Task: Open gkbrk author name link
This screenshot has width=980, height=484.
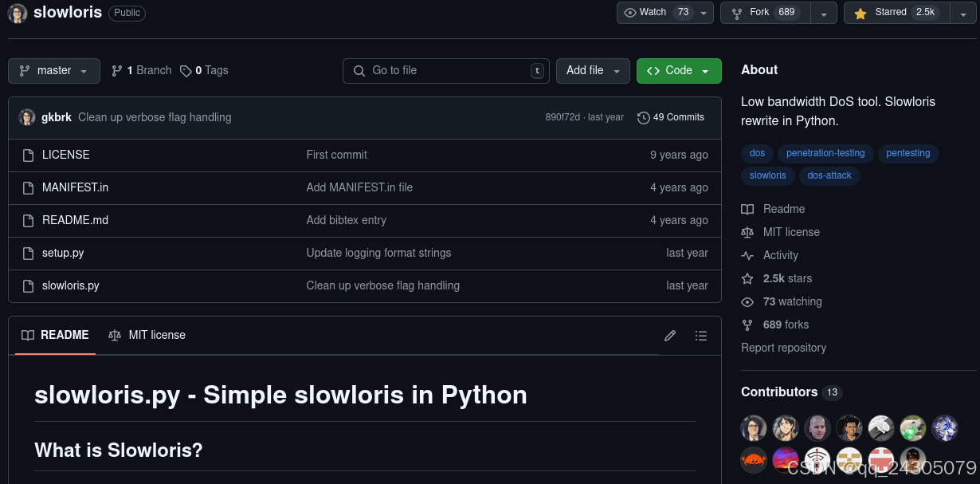Action: [x=57, y=117]
